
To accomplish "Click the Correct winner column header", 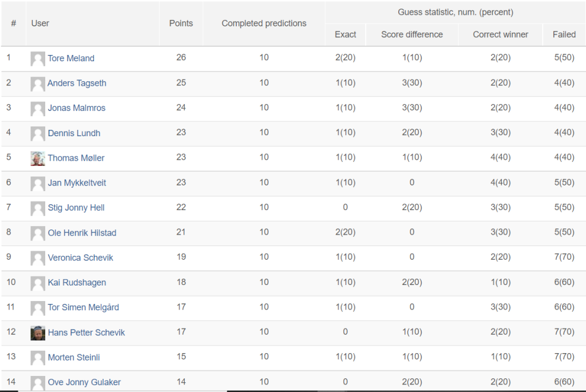I will tap(500, 34).
